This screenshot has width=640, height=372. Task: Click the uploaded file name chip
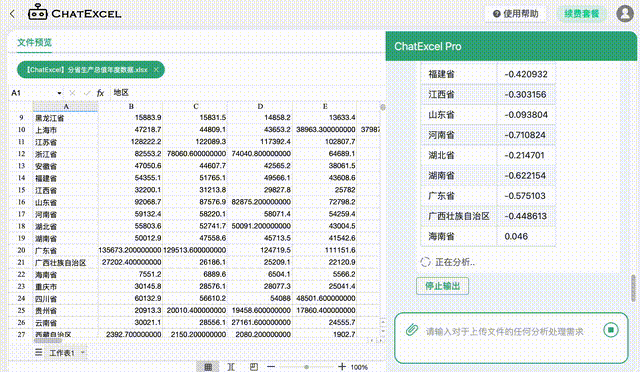click(x=91, y=70)
